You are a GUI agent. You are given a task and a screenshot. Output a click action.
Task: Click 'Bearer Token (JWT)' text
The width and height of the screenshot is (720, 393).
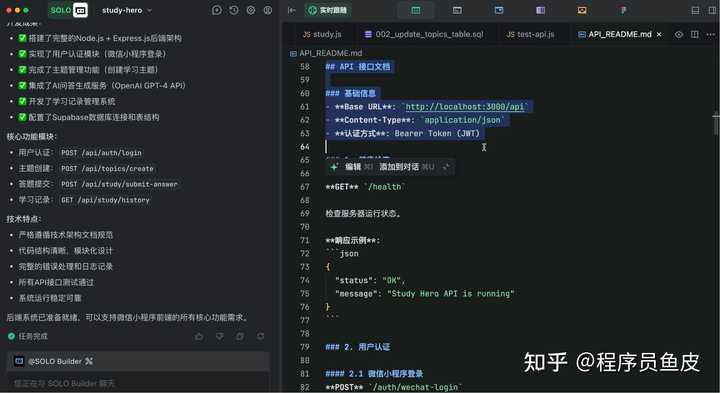tap(437, 134)
